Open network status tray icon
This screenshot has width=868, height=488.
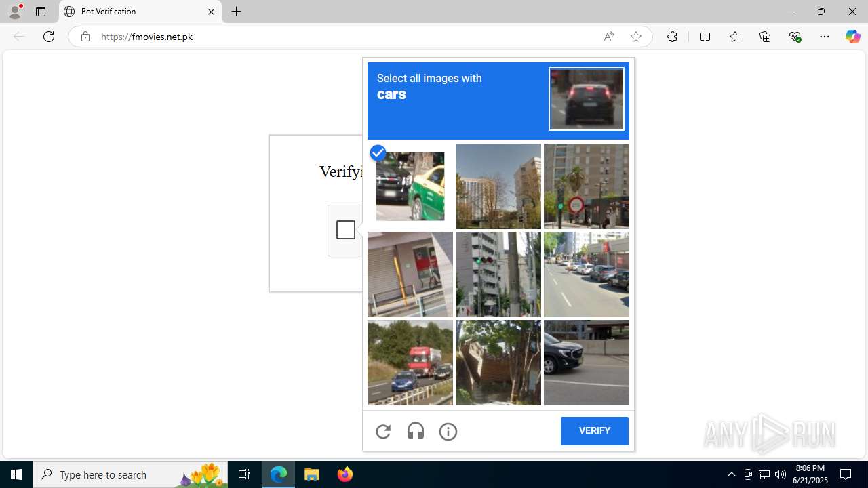click(764, 474)
